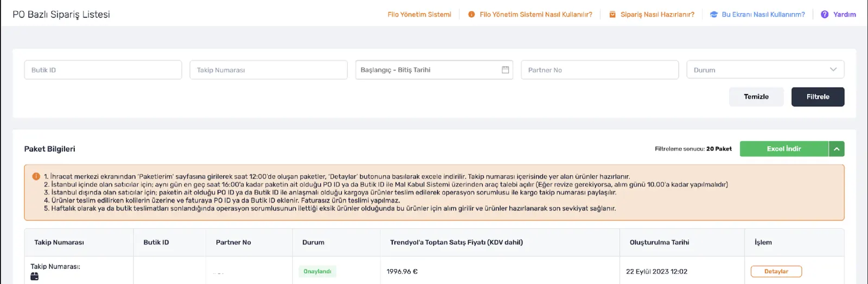Focus the Takip Numarası filter input
The height and width of the screenshot is (284, 868).
click(269, 70)
